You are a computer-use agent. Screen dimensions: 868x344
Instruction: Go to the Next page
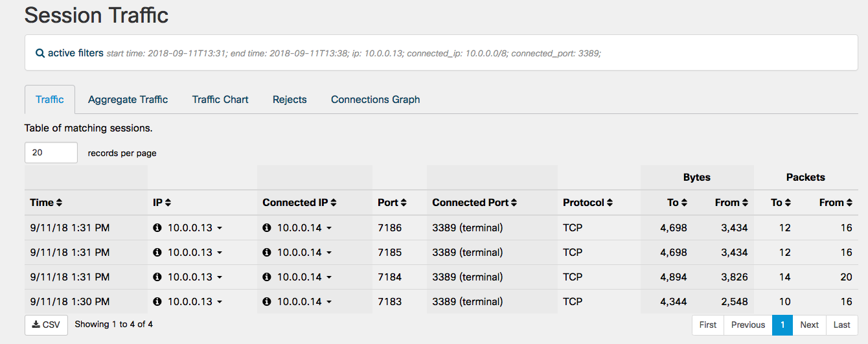click(809, 325)
